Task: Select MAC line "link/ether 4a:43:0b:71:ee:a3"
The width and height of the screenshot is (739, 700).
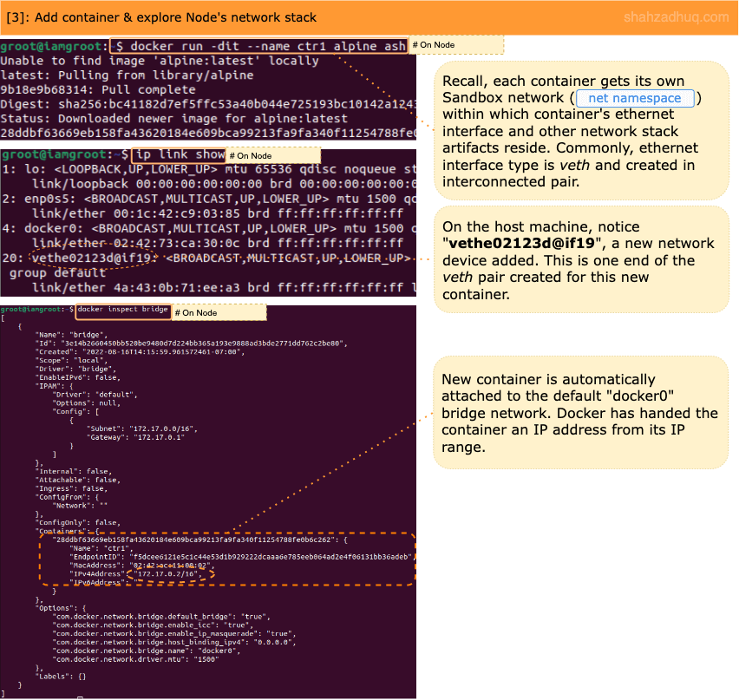Action: point(224,287)
